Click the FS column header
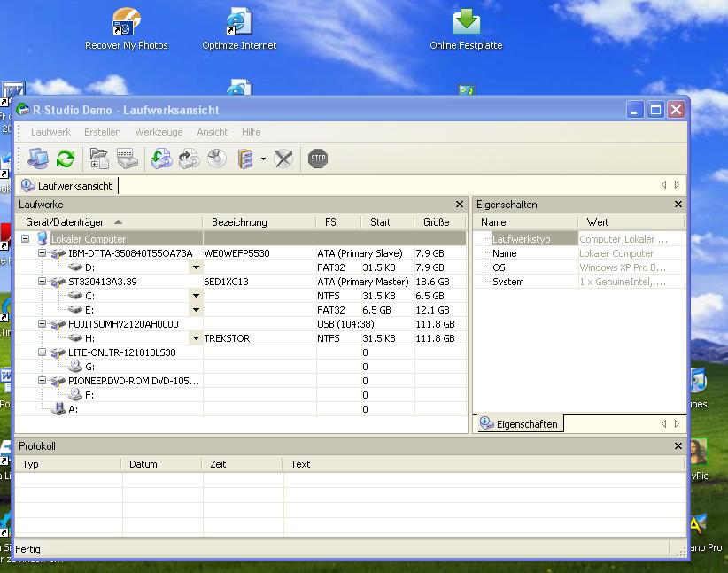Screen dimensions: 728x573 point(338,222)
